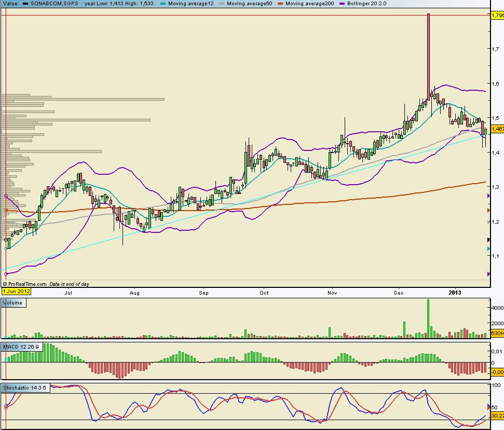The height and width of the screenshot is (430, 504).
Task: Click the Oct label on the date axis
Action: point(264,293)
